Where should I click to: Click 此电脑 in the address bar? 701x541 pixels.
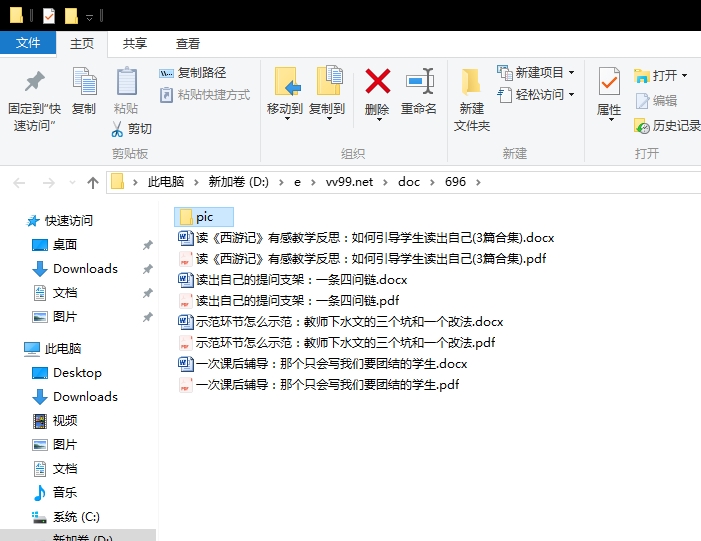click(x=166, y=182)
